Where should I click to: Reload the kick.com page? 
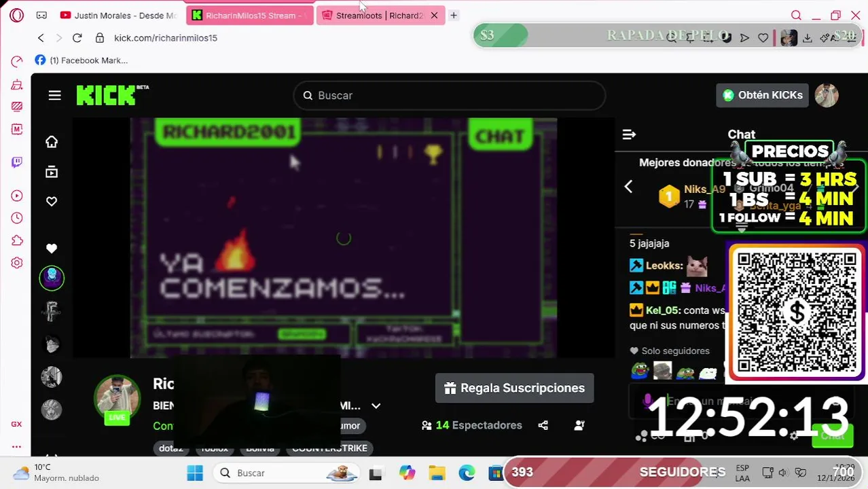(77, 38)
